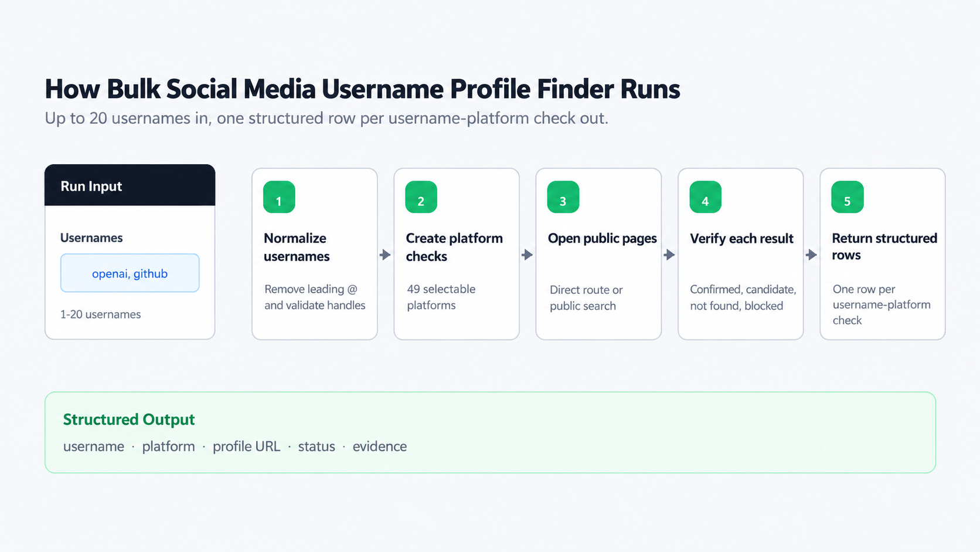Click the status output field

point(317,446)
